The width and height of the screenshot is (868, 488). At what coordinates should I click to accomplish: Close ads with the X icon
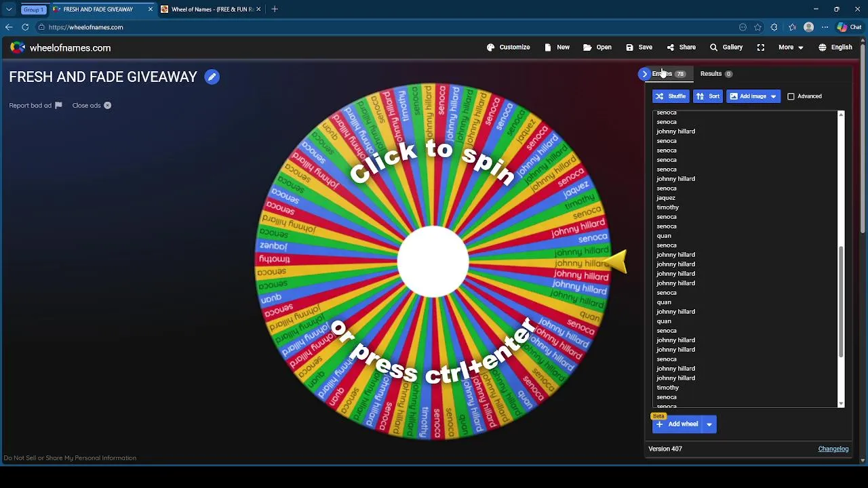pos(107,106)
